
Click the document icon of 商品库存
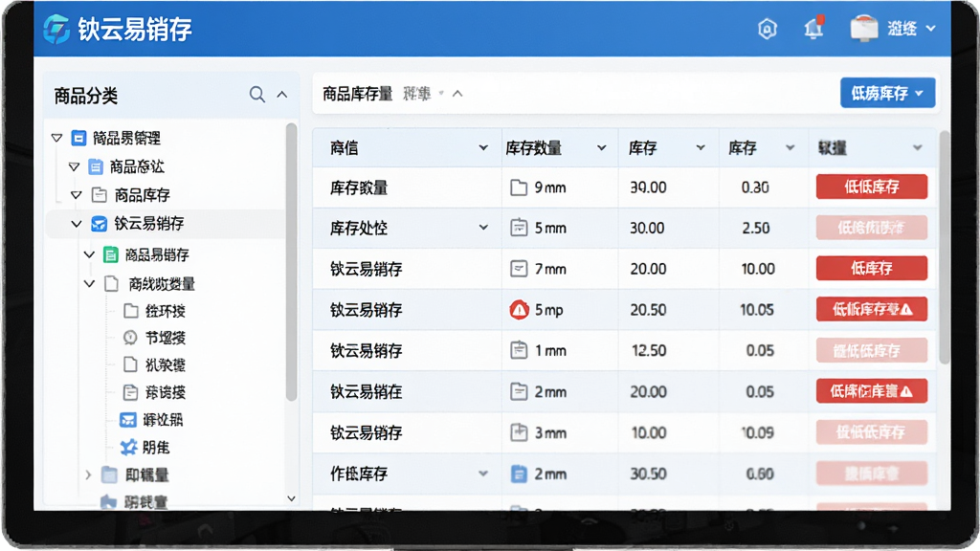pos(99,195)
